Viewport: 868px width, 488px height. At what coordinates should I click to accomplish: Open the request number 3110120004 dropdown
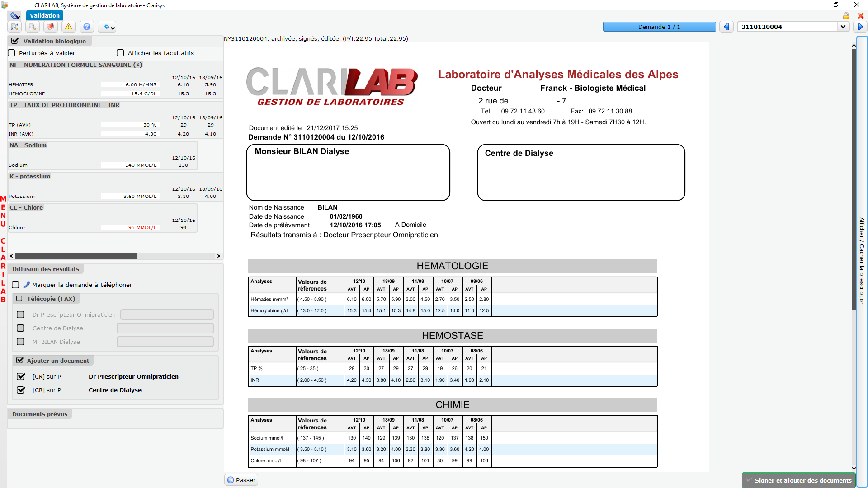tap(843, 27)
